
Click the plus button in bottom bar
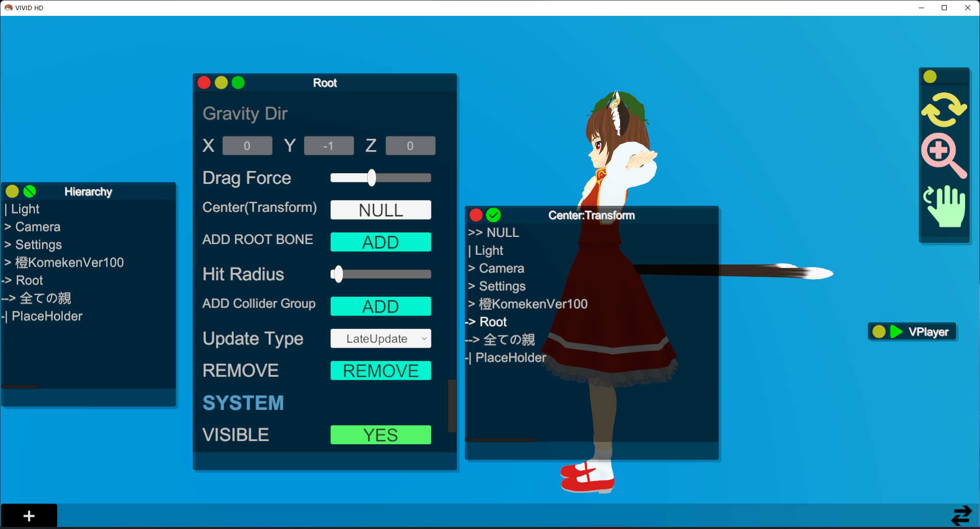[x=29, y=516]
